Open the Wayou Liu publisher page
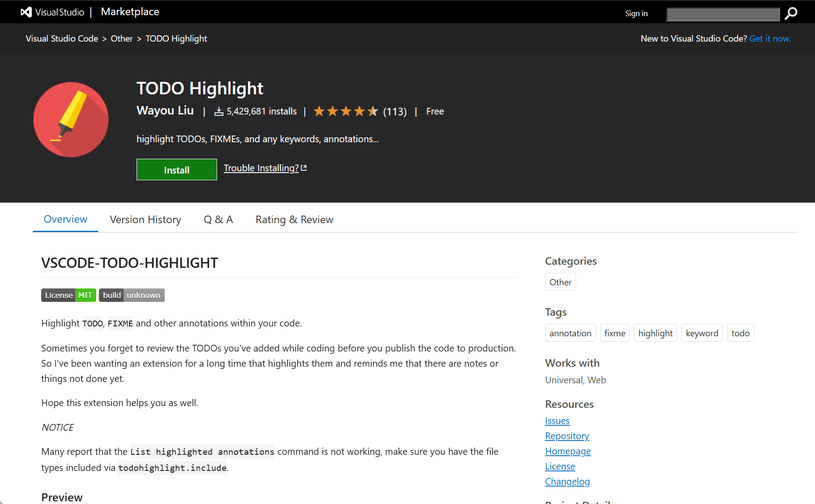815x504 pixels. click(165, 110)
